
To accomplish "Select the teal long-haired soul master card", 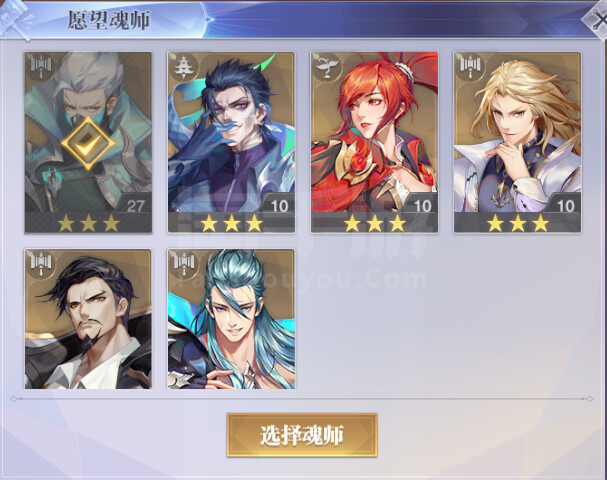I will pyautogui.click(x=231, y=319).
